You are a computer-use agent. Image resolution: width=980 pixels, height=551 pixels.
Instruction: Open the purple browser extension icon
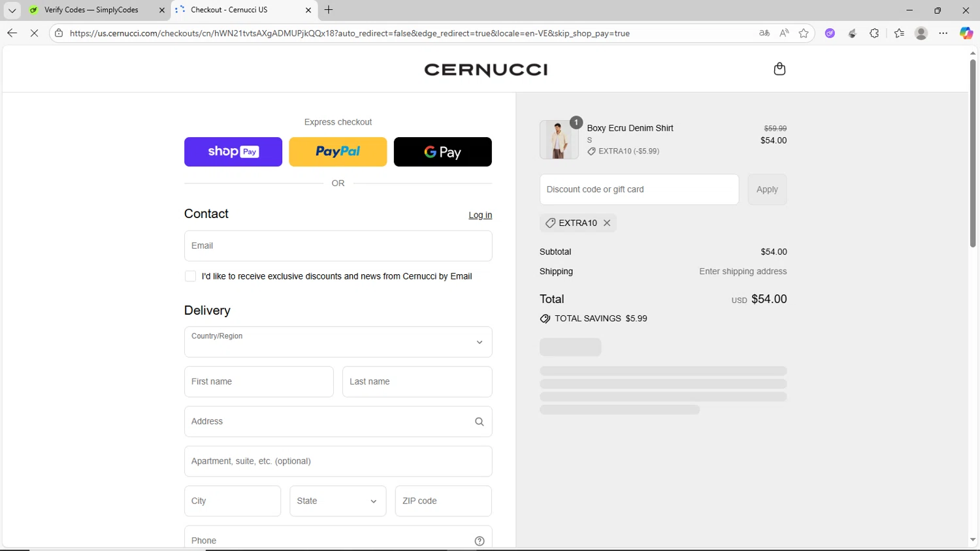pos(830,33)
